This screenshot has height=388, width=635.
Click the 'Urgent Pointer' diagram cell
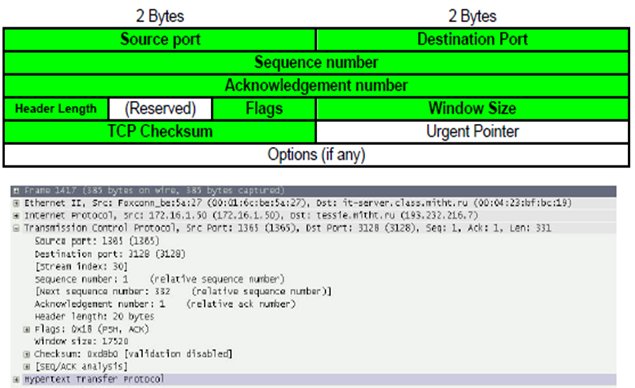pyautogui.click(x=472, y=132)
